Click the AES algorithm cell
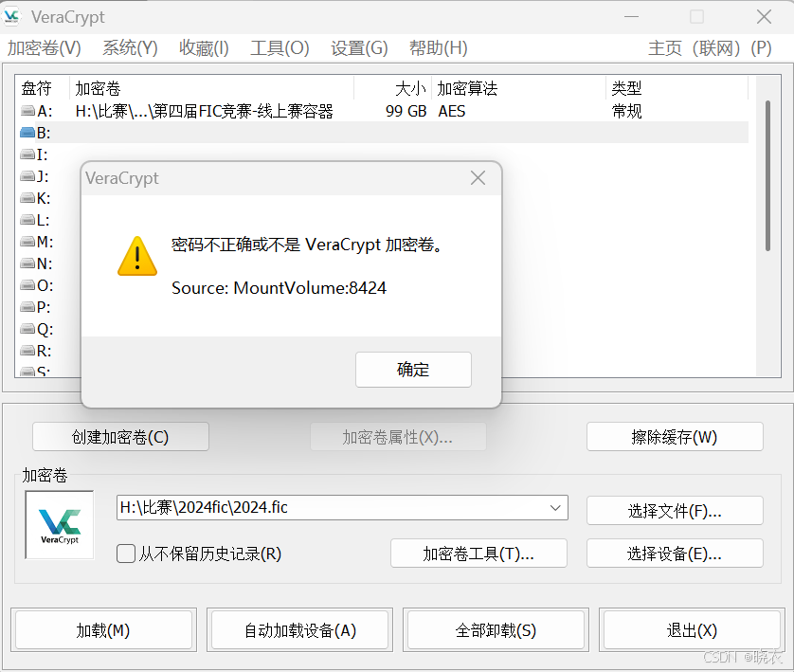 click(x=452, y=111)
